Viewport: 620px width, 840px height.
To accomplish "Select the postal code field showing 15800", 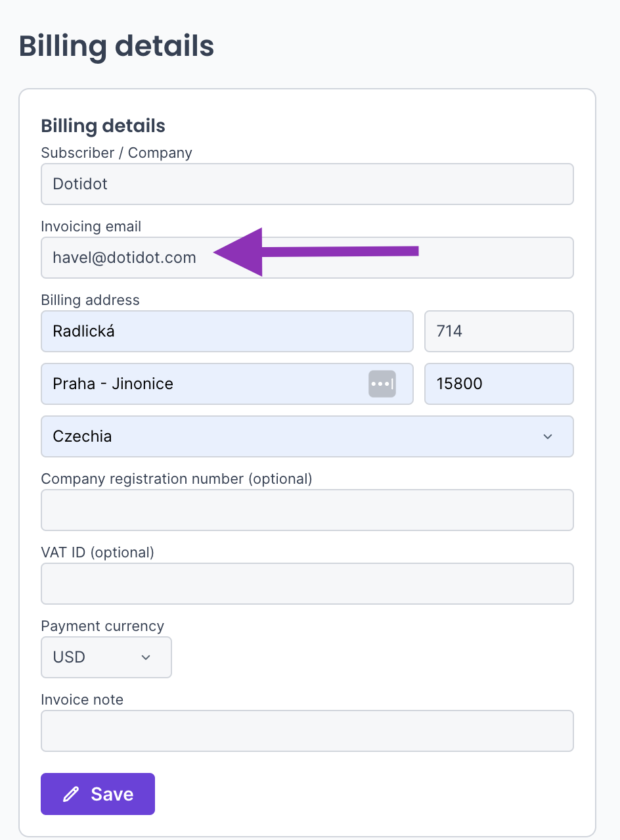I will (499, 384).
